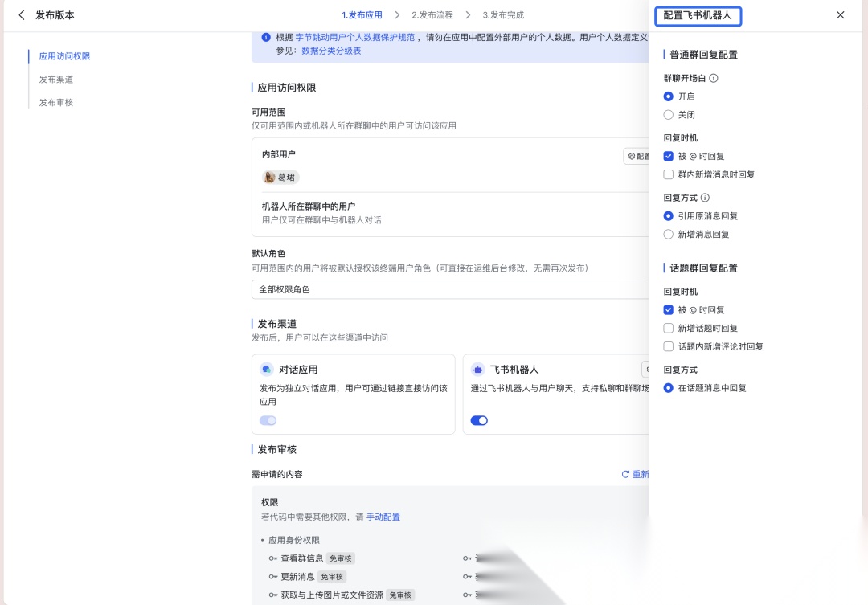Screen dimensions: 868x605
Task: Click the key icon beside 更新消息
Action: [x=273, y=577]
